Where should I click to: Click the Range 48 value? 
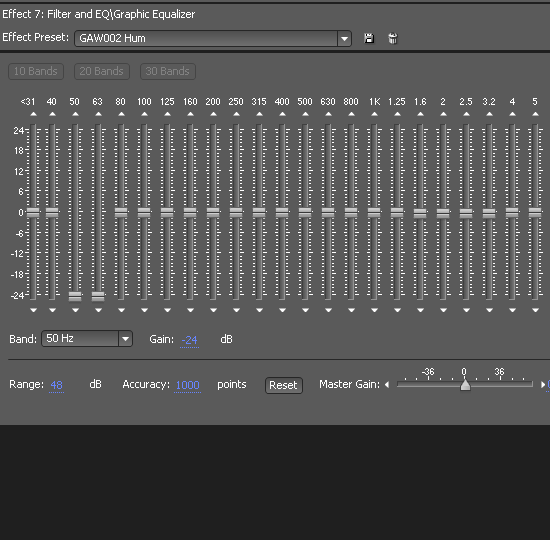click(56, 385)
